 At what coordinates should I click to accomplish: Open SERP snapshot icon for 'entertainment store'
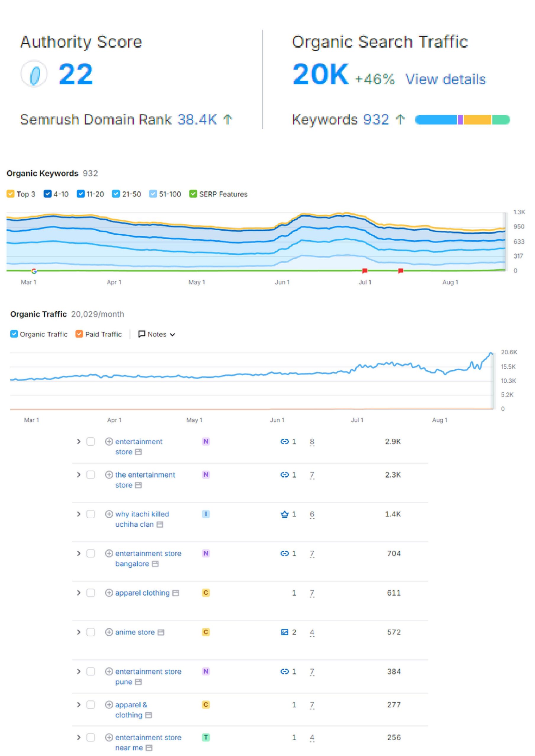coord(138,452)
